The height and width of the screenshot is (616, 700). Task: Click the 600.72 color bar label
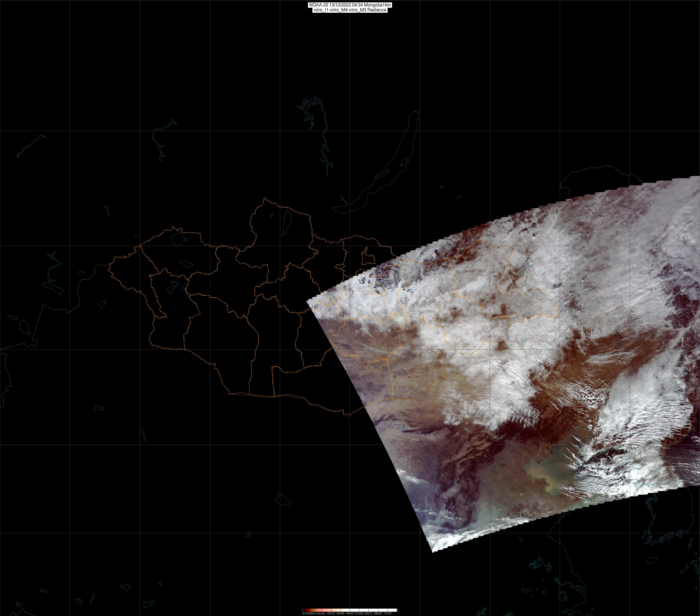[x=369, y=614]
